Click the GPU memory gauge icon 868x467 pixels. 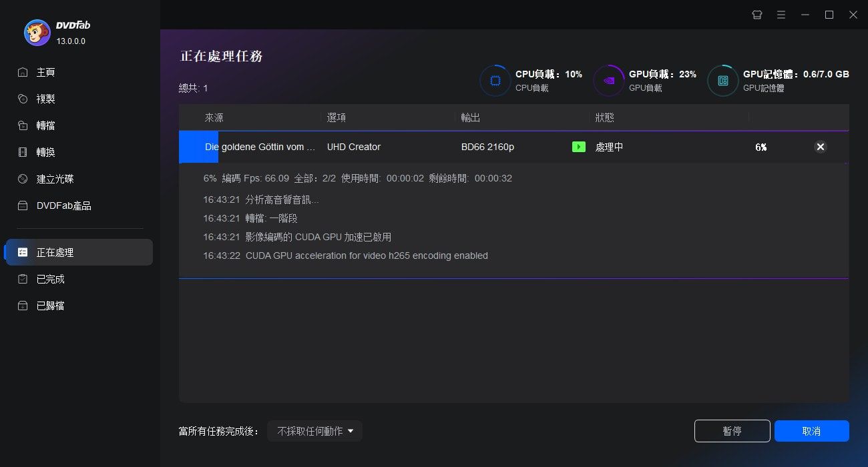[x=722, y=81]
